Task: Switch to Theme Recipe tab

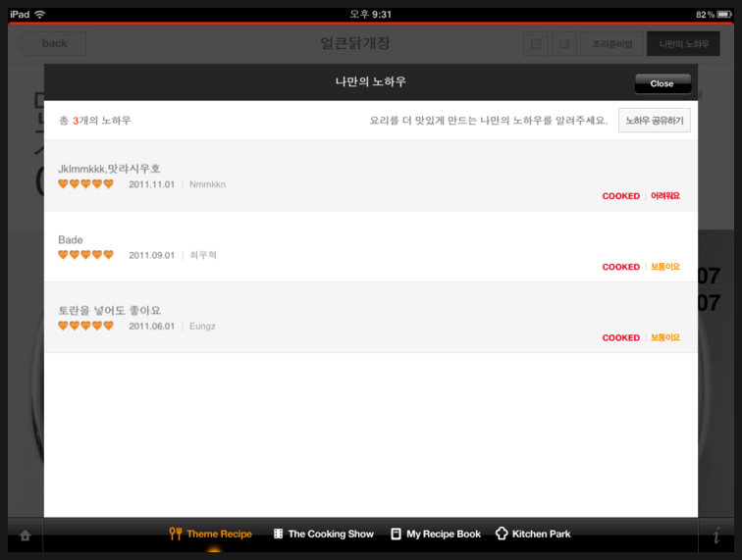Action: 211,534
